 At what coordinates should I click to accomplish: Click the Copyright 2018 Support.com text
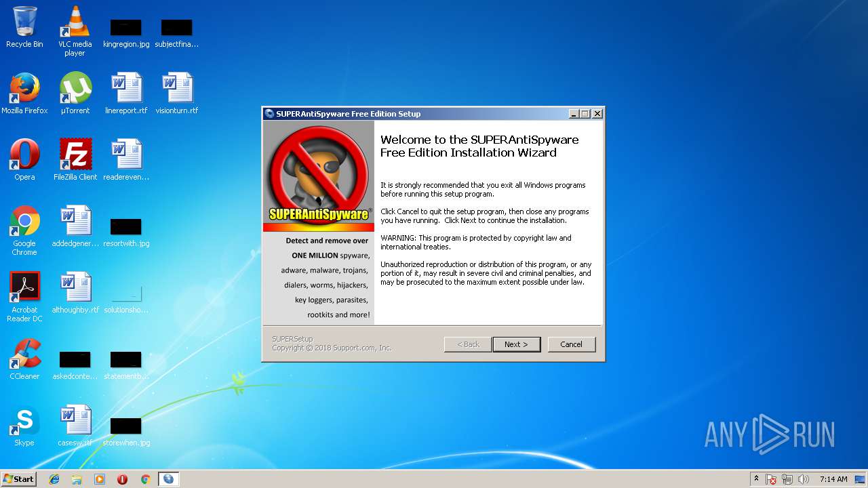332,348
